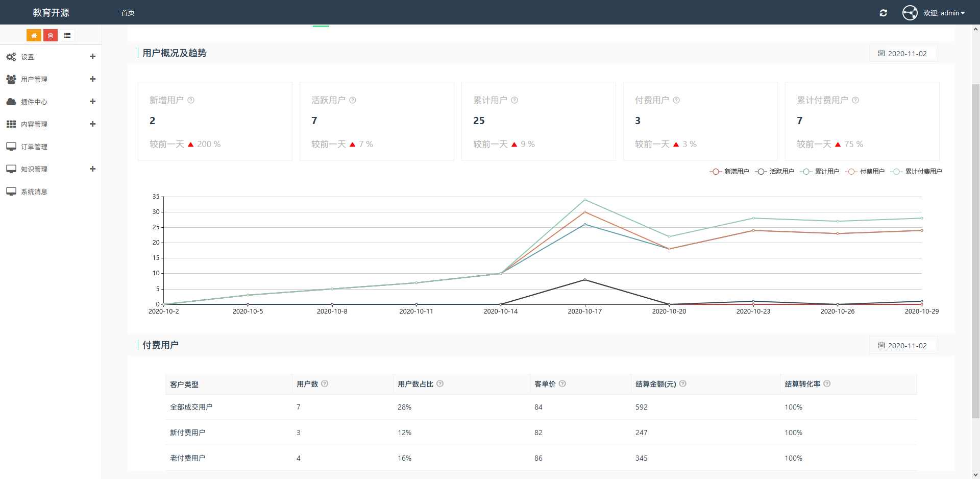Screen dimensions: 980x479
Task: Expand 内容管理 menu with plus sign
Action: 92,124
